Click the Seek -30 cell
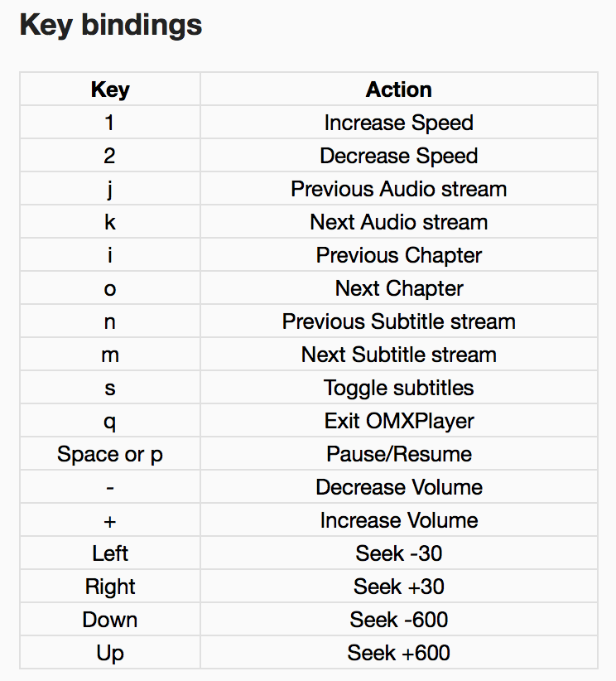 398,553
